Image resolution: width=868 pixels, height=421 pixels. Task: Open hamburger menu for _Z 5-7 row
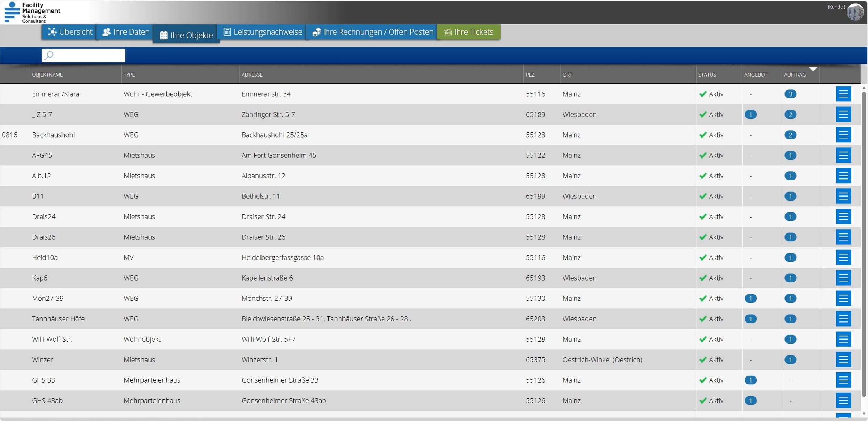tap(843, 114)
